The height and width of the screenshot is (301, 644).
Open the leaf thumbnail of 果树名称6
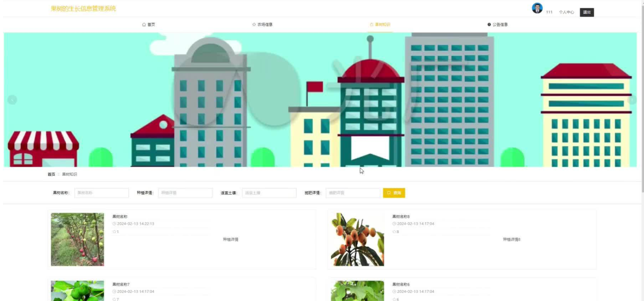tap(357, 291)
